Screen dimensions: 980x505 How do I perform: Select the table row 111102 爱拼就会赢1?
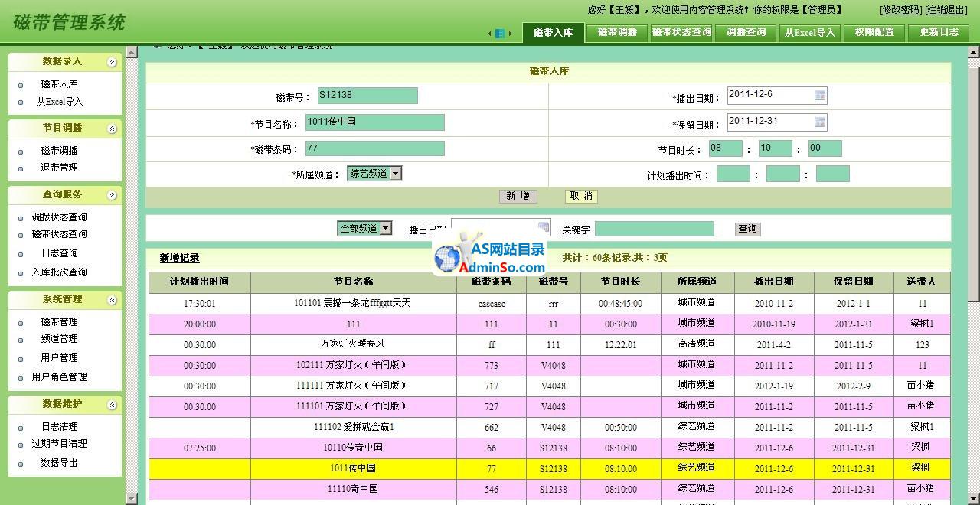pyautogui.click(x=549, y=427)
